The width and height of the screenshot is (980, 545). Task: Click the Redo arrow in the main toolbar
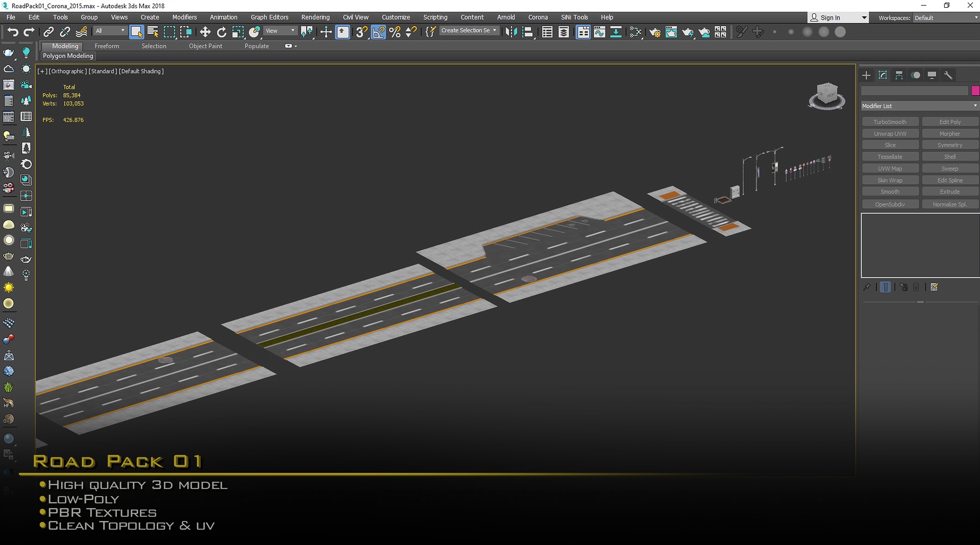point(29,32)
